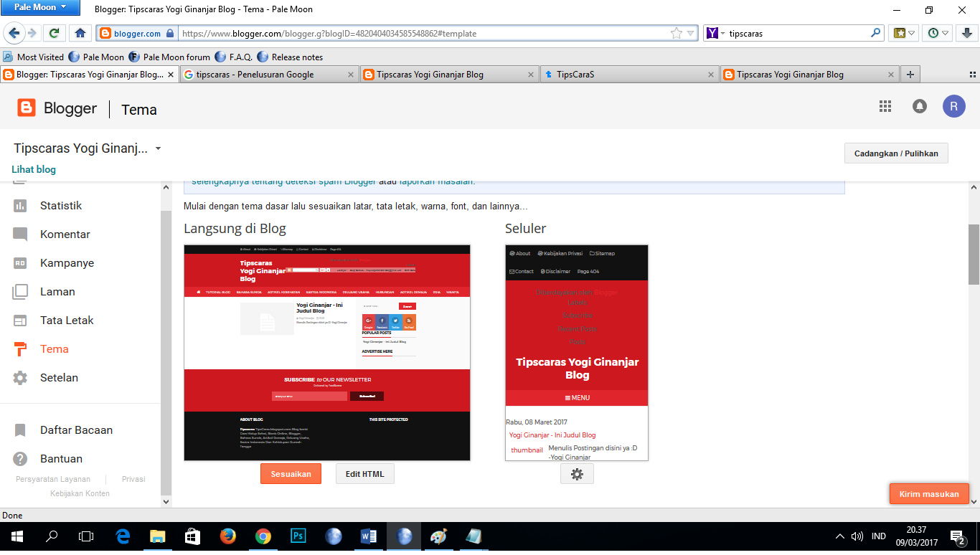
Task: Expand the address bar history dropdown
Action: click(x=691, y=33)
